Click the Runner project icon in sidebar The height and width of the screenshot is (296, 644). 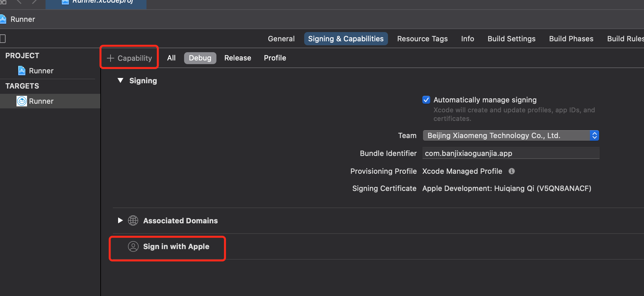pyautogui.click(x=22, y=71)
